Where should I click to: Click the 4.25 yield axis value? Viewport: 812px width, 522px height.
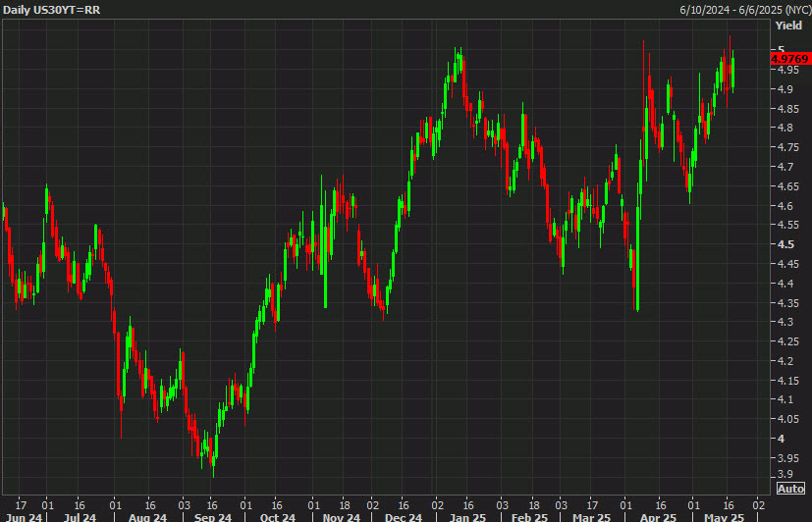(x=788, y=341)
